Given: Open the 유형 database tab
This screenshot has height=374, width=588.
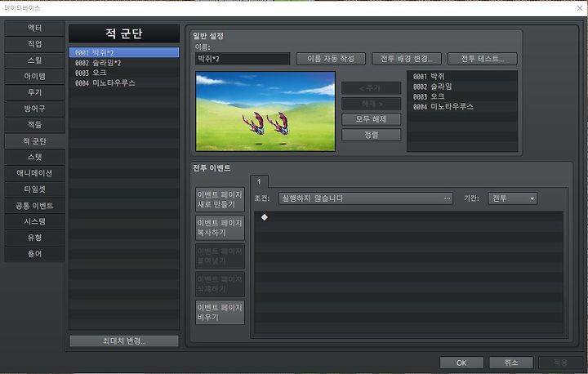Looking at the screenshot, I should coord(34,238).
